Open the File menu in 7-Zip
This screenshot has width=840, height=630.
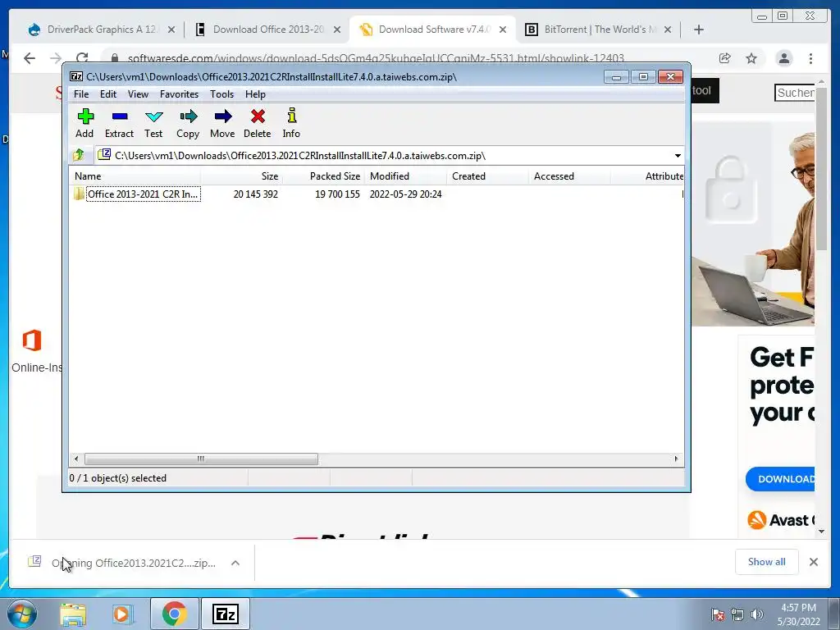click(81, 94)
